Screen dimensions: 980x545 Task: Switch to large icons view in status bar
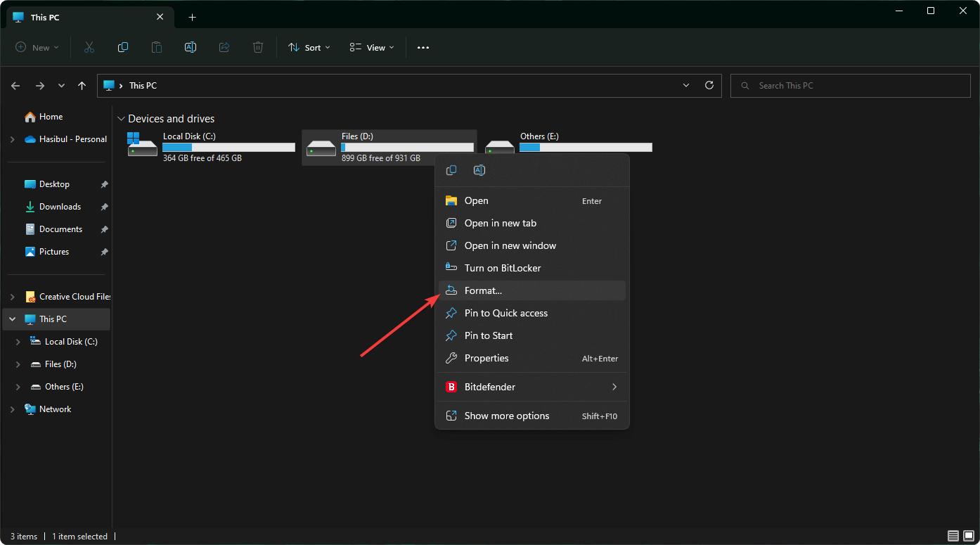coord(967,536)
